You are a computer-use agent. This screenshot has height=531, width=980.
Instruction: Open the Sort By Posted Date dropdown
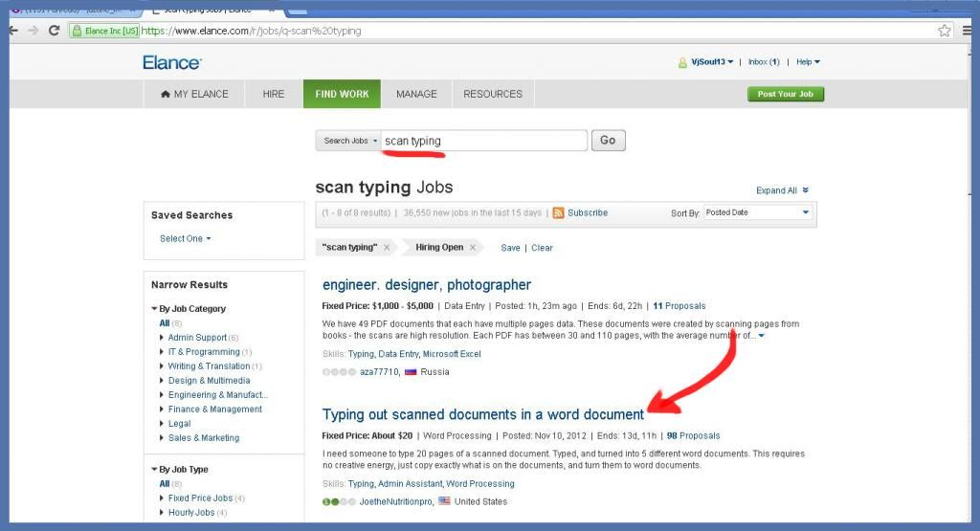[x=758, y=213]
